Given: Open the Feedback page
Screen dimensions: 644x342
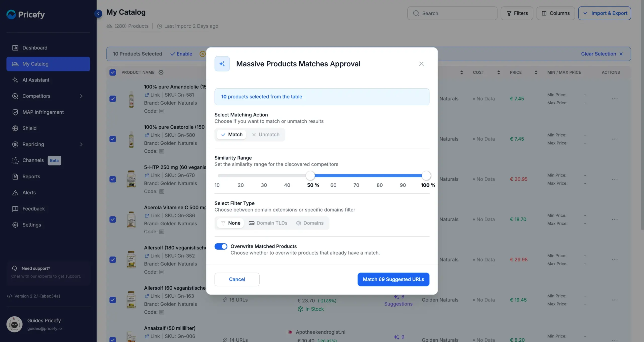Looking at the screenshot, I should [48, 209].
